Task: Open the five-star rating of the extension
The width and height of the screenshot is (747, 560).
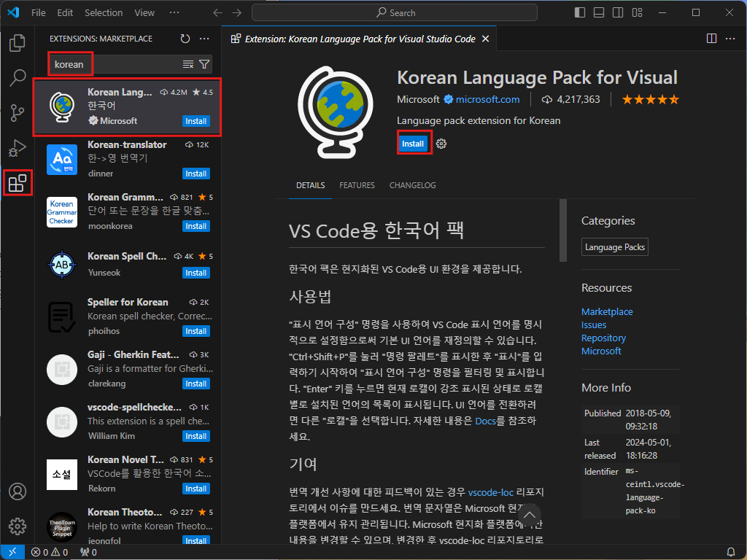Action: (x=650, y=99)
